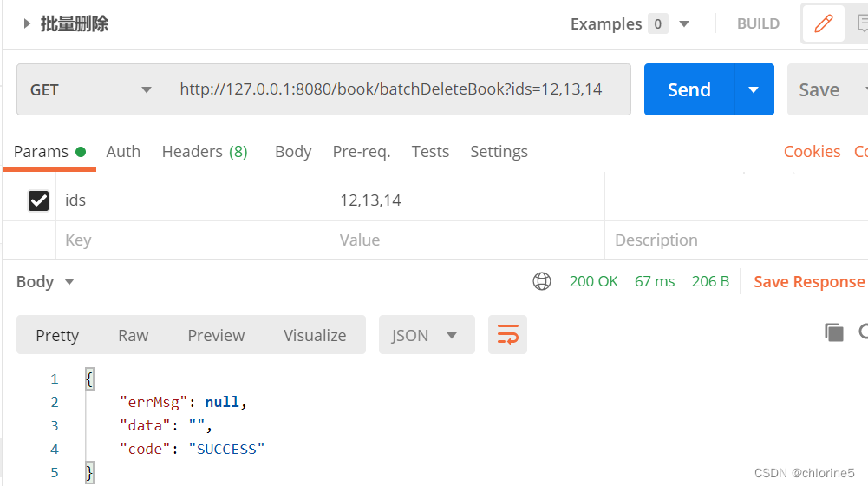The height and width of the screenshot is (486, 868).
Task: Open the JSON format dropdown
Action: pyautogui.click(x=427, y=335)
